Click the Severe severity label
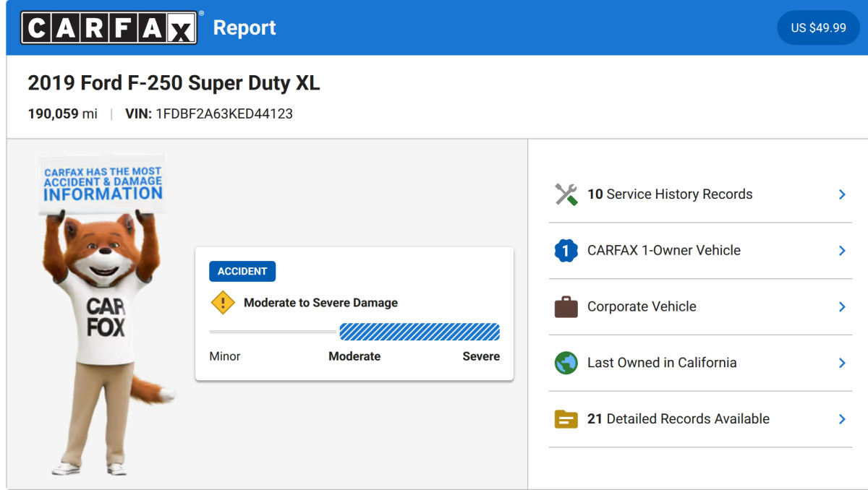Image resolution: width=868 pixels, height=490 pixels. (481, 356)
